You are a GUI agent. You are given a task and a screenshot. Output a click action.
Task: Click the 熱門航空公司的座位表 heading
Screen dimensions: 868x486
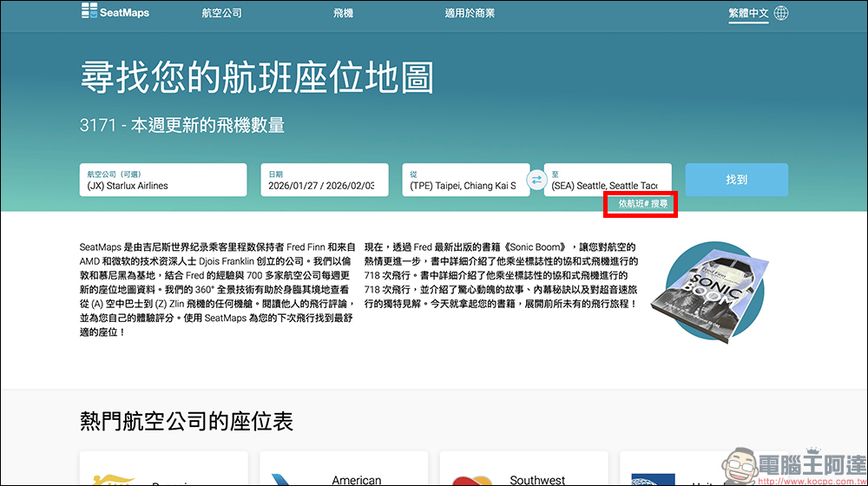click(x=186, y=421)
